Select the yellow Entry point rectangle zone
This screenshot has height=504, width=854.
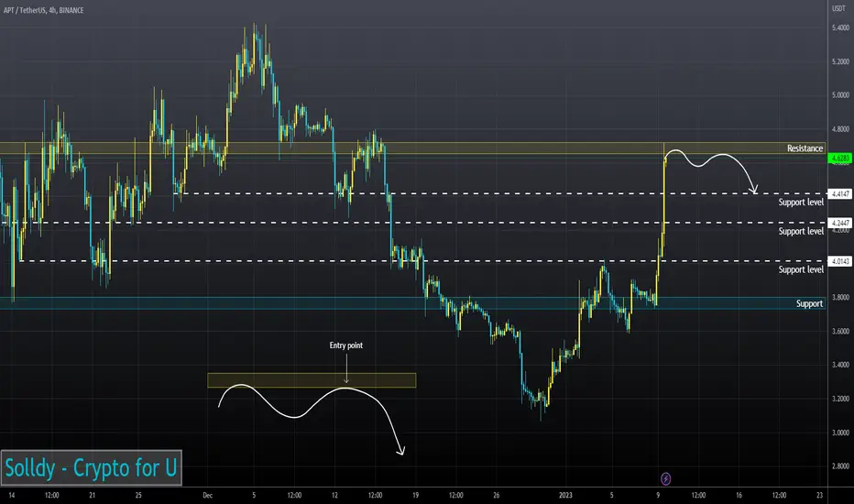(x=312, y=380)
